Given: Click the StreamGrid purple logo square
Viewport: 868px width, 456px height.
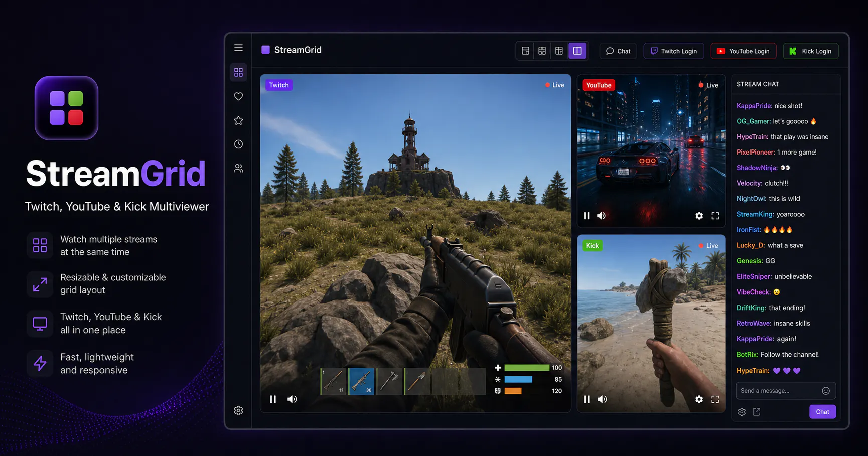Looking at the screenshot, I should pyautogui.click(x=265, y=50).
